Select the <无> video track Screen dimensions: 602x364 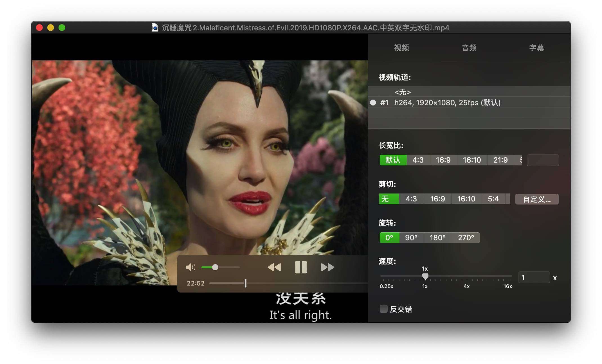[469, 92]
